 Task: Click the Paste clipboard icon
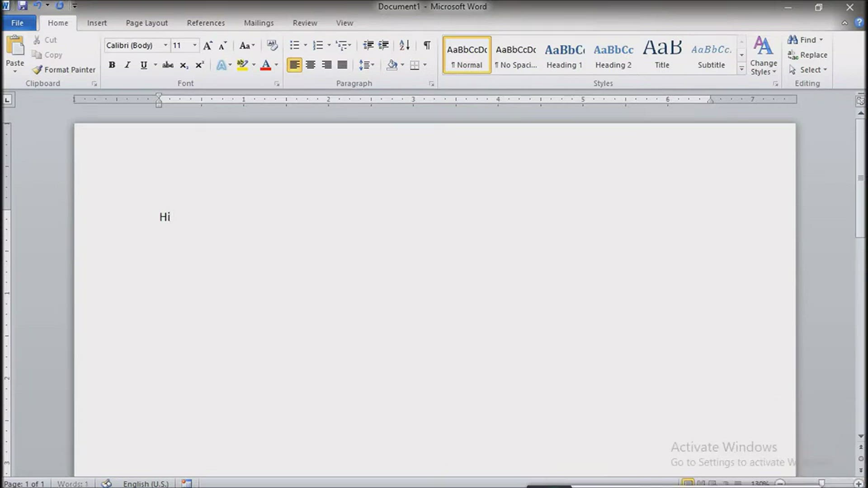pos(15,46)
